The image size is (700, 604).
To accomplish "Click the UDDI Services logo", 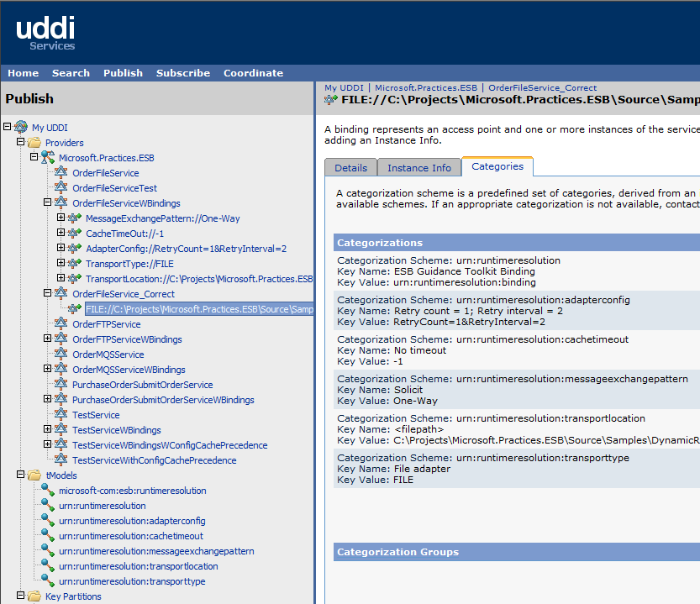I will coord(45,33).
